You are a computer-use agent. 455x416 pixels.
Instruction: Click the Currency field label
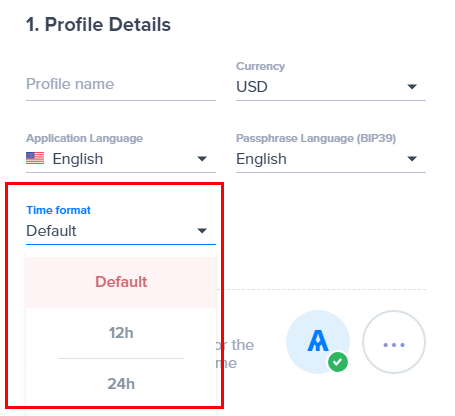[260, 66]
